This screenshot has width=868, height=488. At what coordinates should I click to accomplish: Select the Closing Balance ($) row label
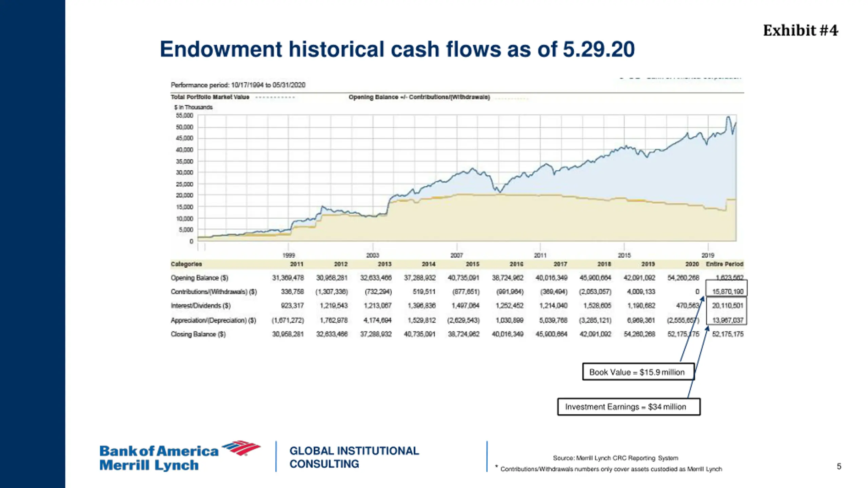coord(198,334)
